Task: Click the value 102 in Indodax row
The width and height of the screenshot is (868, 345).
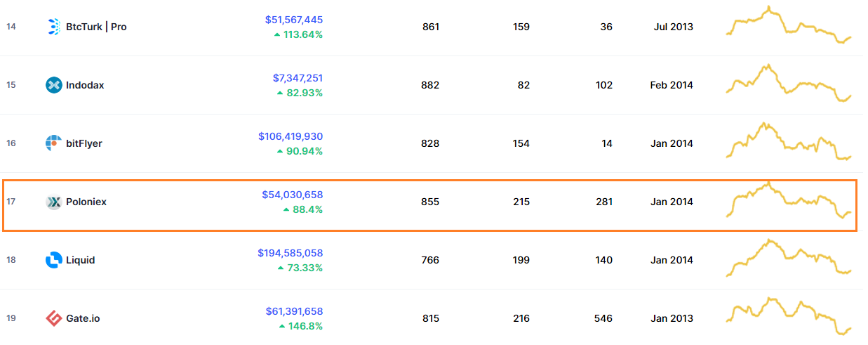Action: [x=603, y=85]
